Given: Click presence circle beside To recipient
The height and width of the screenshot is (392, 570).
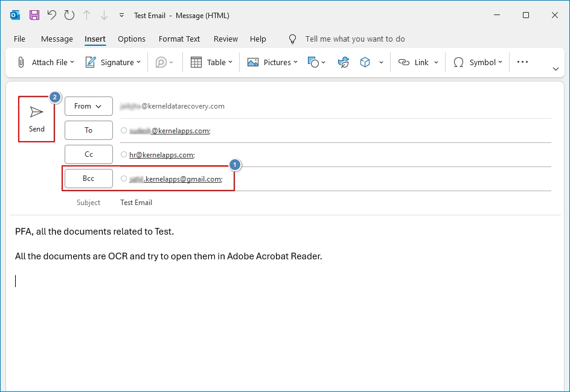Looking at the screenshot, I should coord(124,130).
